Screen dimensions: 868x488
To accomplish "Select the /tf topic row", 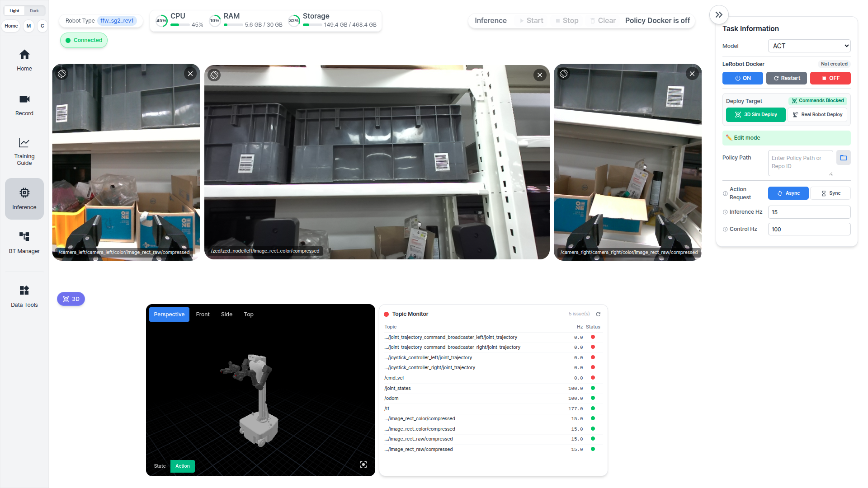I will (493, 408).
